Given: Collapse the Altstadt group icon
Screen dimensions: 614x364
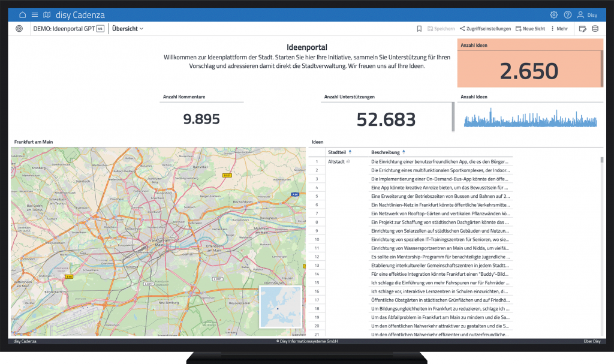Looking at the screenshot, I should (x=348, y=162).
